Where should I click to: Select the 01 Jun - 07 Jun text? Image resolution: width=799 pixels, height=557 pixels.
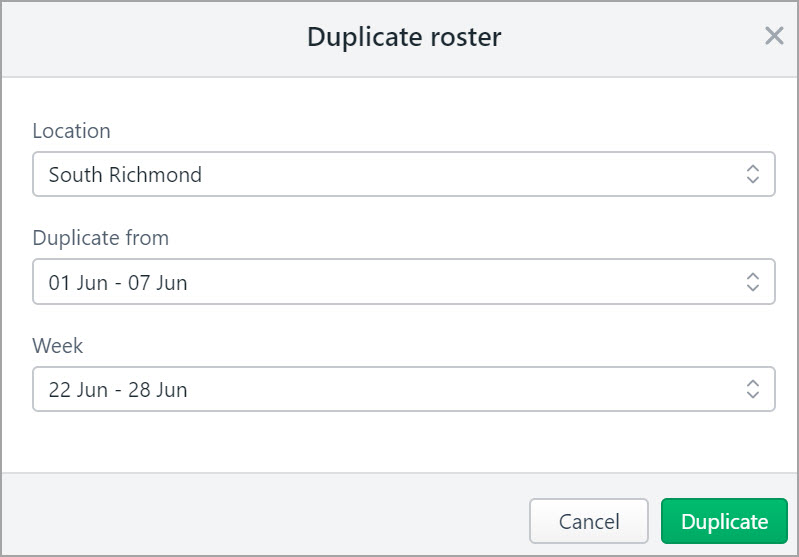[118, 283]
